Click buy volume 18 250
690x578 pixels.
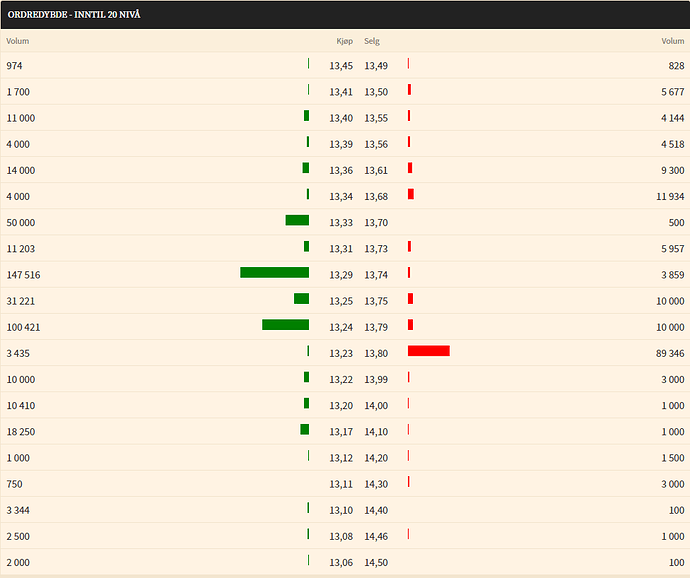(21, 432)
